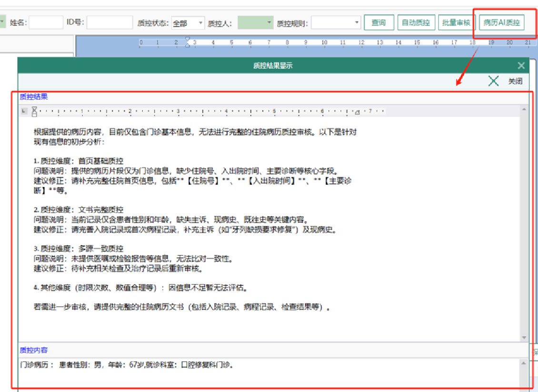
Task: Click the right indent marker on 质控结果 ruler
Action: point(357,112)
